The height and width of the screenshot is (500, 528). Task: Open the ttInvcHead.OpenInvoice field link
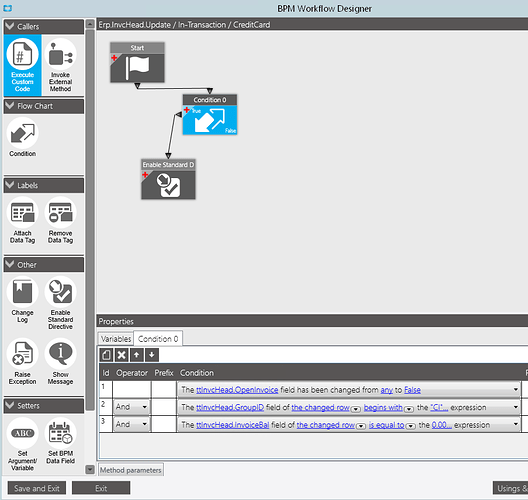click(x=237, y=390)
